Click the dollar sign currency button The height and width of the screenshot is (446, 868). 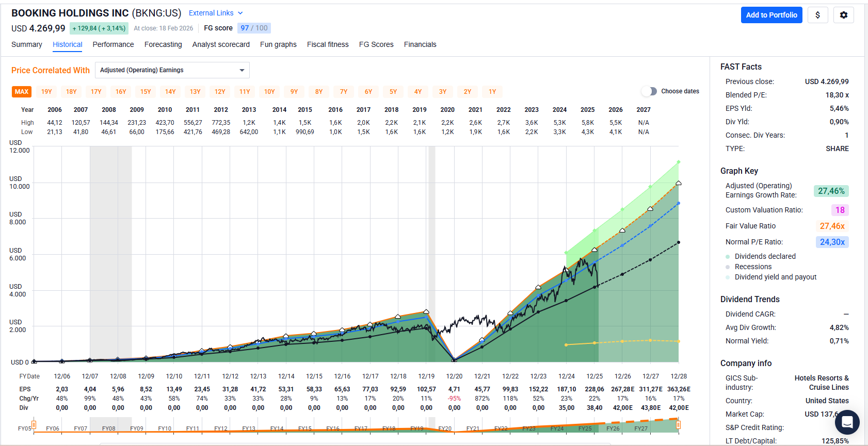tap(817, 15)
